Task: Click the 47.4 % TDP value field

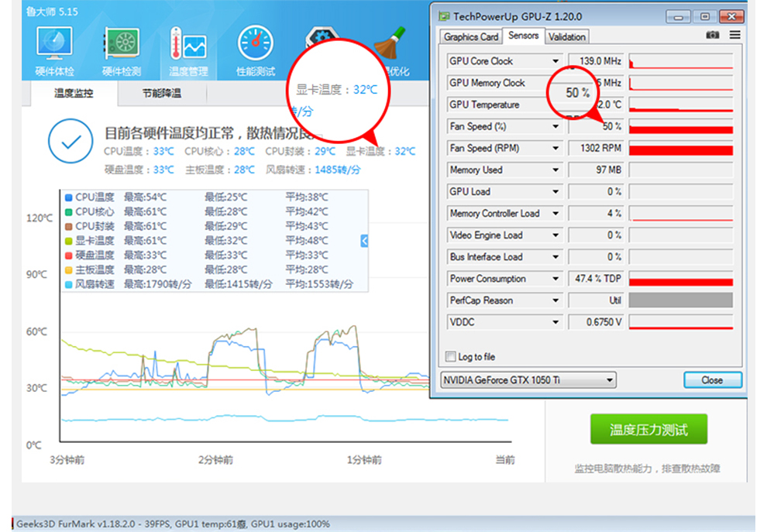Action: [596, 279]
